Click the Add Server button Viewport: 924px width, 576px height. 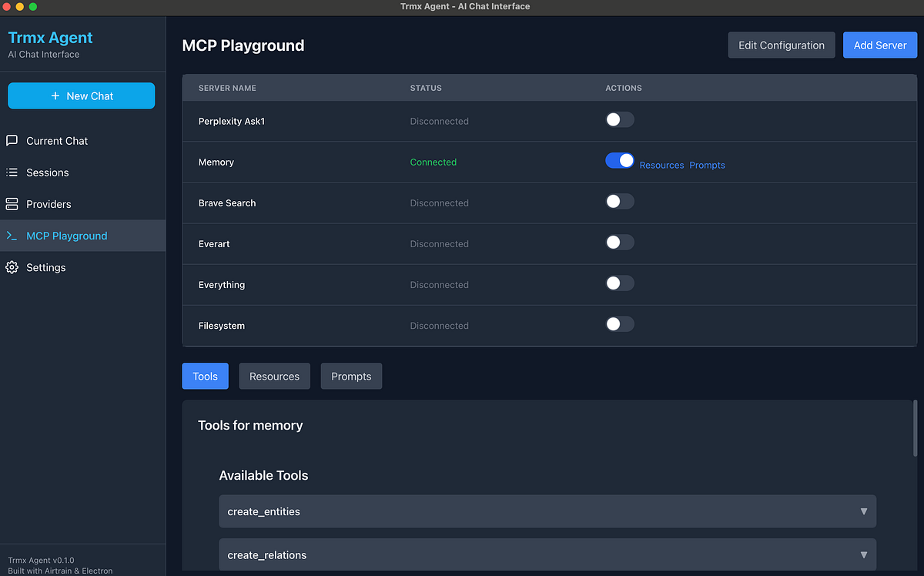879,45
